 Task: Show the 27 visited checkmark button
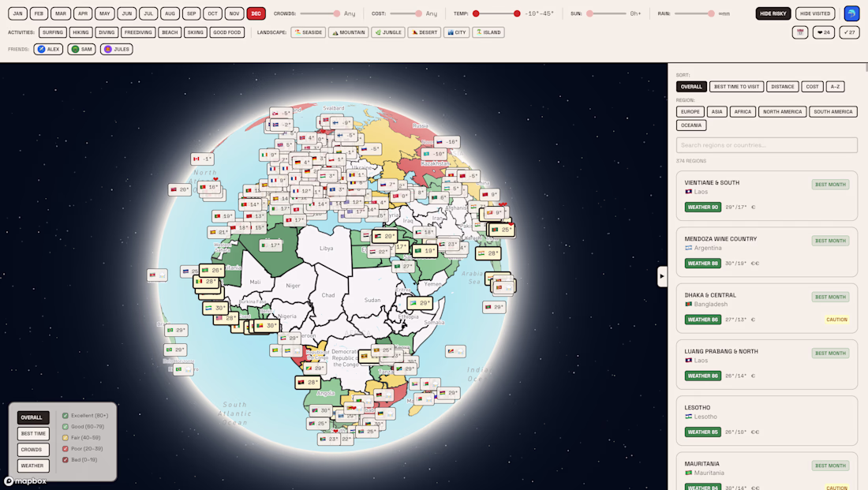849,32
